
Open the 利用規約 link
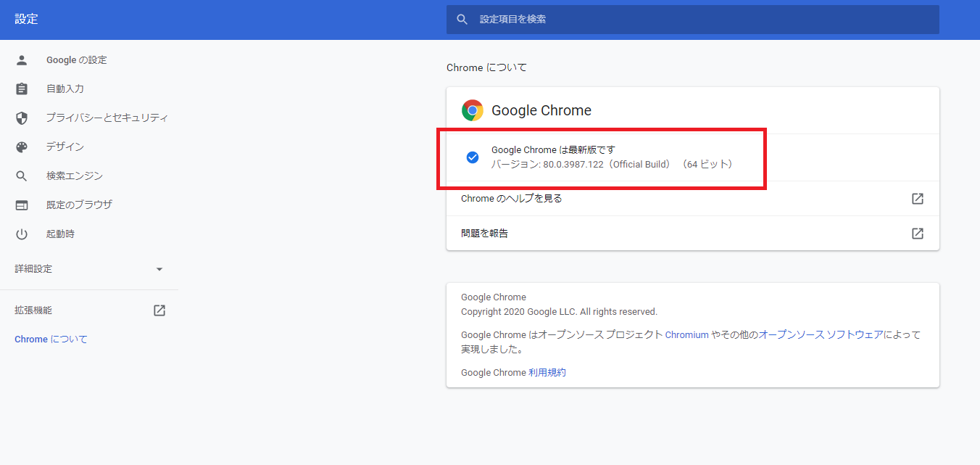click(x=547, y=373)
